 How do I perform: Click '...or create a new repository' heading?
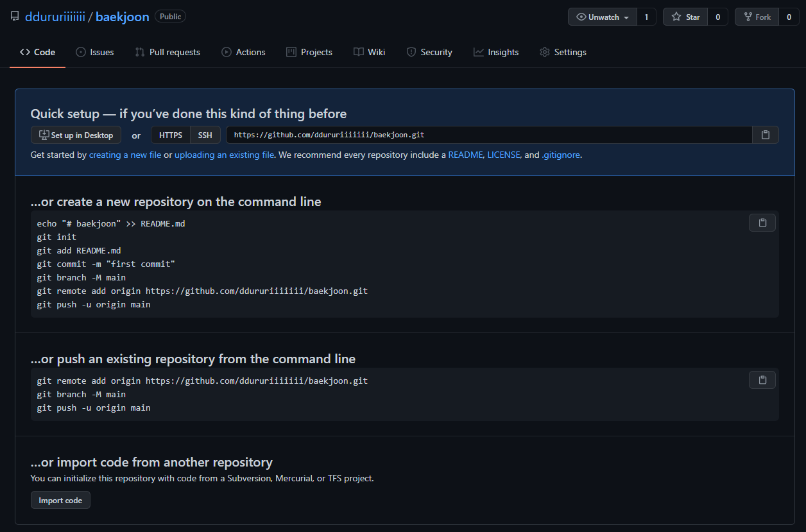click(x=176, y=202)
